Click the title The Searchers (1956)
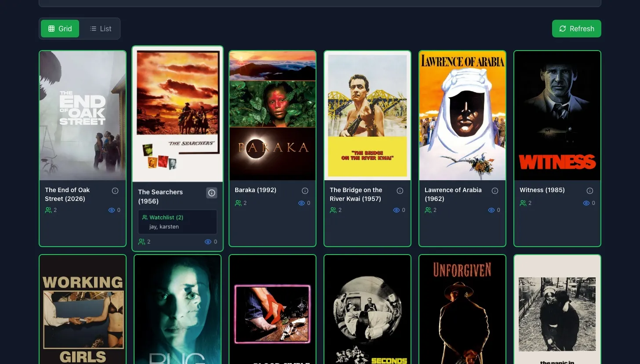 click(160, 197)
